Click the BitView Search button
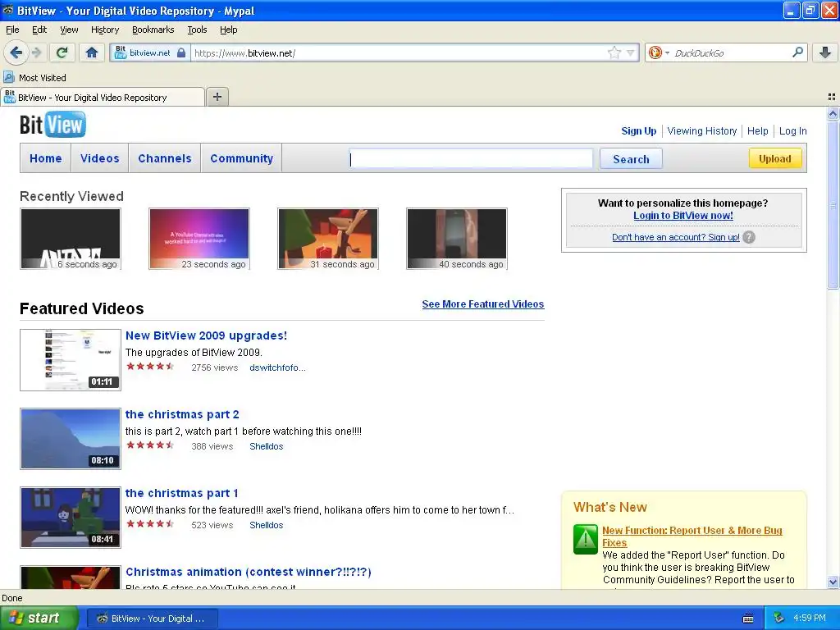 pyautogui.click(x=631, y=159)
